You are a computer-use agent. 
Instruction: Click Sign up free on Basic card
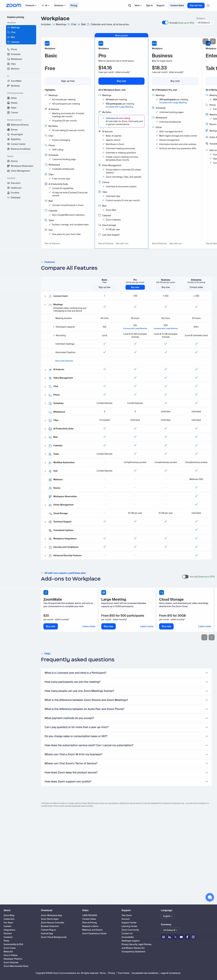tap(68, 81)
